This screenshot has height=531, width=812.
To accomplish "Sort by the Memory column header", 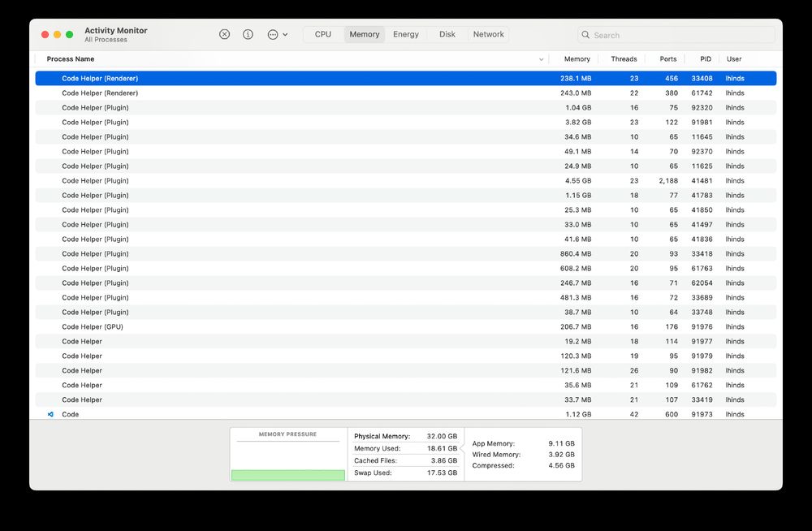I will tap(577, 59).
